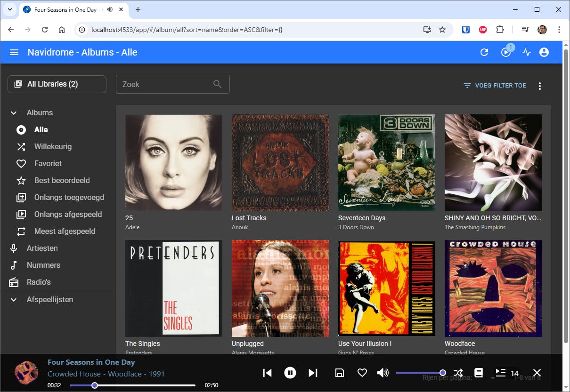Open the user profile account icon

coord(544,52)
